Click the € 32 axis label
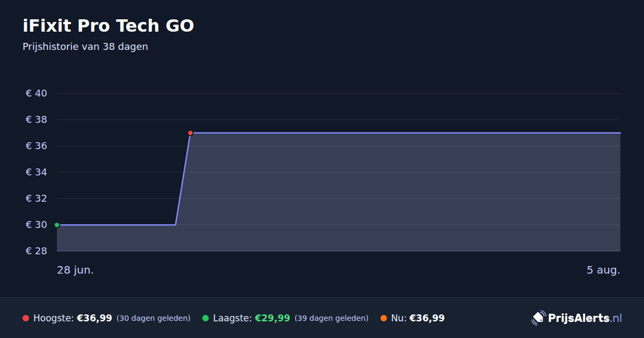This screenshot has height=338, width=644. pyautogui.click(x=36, y=199)
